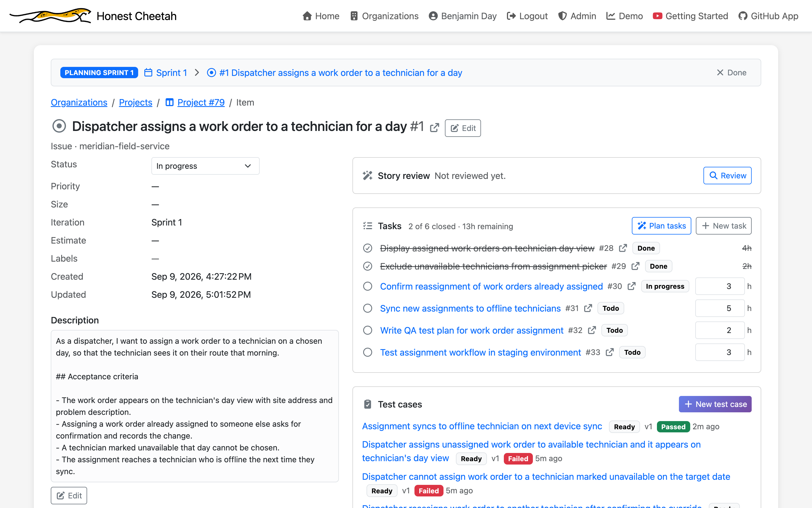Click the issue status circle icon by title
Screen dimensions: 812x508
[59, 126]
